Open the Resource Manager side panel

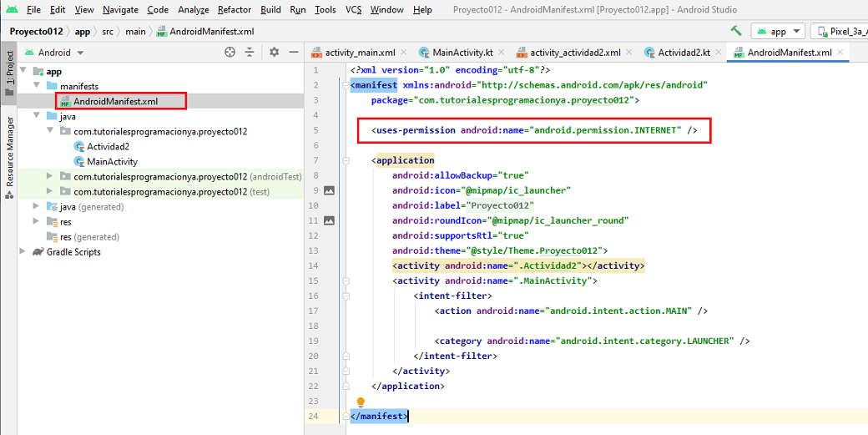(x=9, y=157)
